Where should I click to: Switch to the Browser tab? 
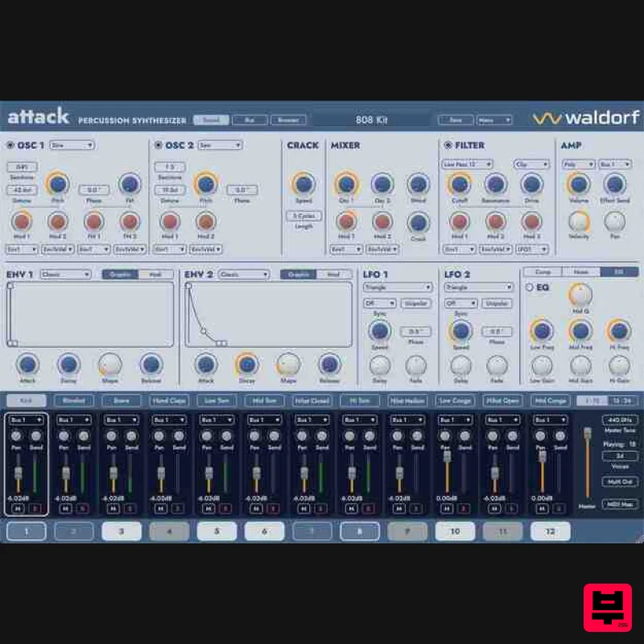click(288, 119)
